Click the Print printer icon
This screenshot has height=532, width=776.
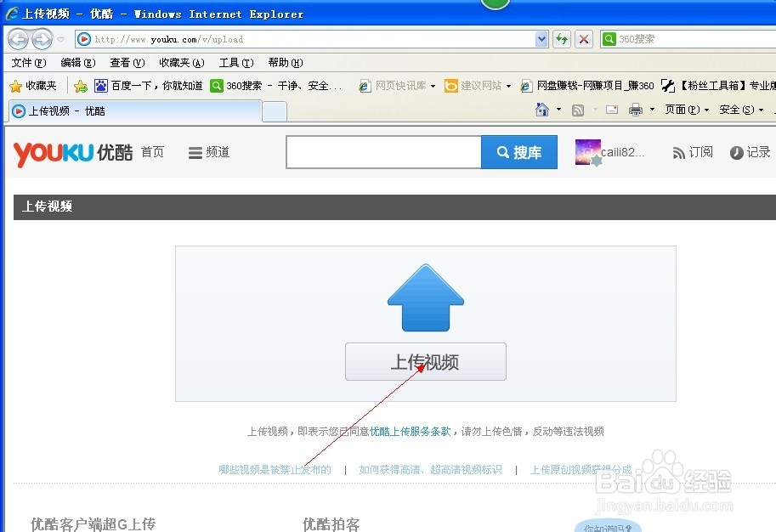(636, 110)
